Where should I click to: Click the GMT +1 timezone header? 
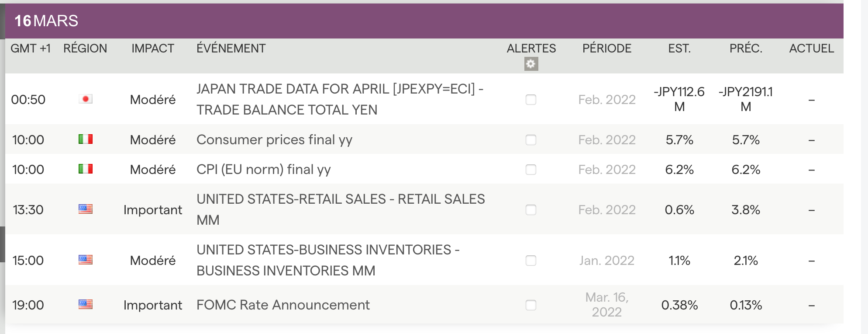coord(31,49)
